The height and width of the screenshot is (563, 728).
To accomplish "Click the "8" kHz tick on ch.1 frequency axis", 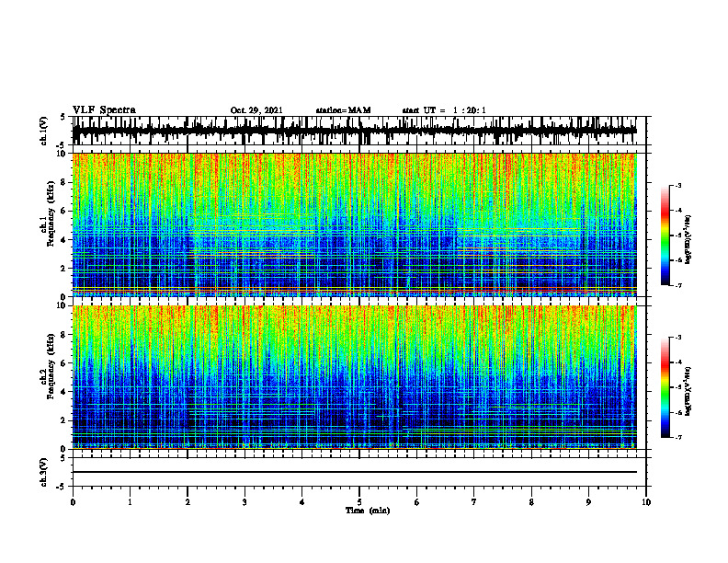I will pyautogui.click(x=65, y=182).
